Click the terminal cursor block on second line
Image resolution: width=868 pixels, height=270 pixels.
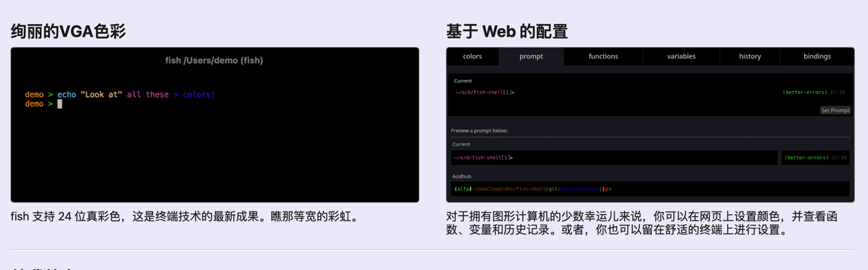[60, 104]
